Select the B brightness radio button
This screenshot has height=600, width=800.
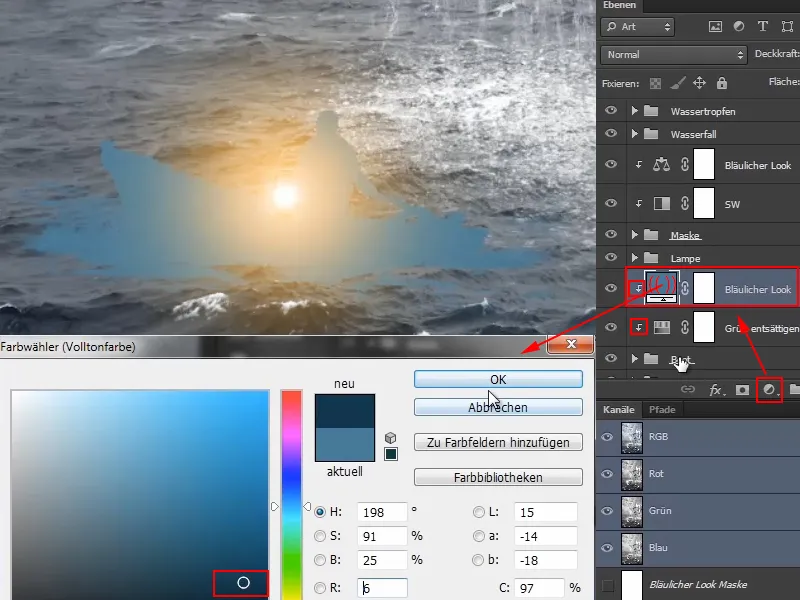point(320,560)
